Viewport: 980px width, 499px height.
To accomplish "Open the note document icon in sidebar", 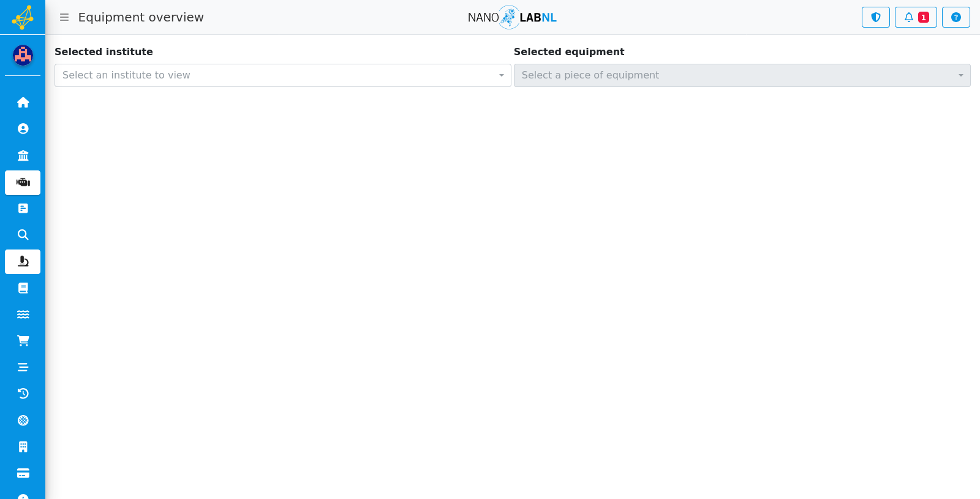I will (23, 208).
